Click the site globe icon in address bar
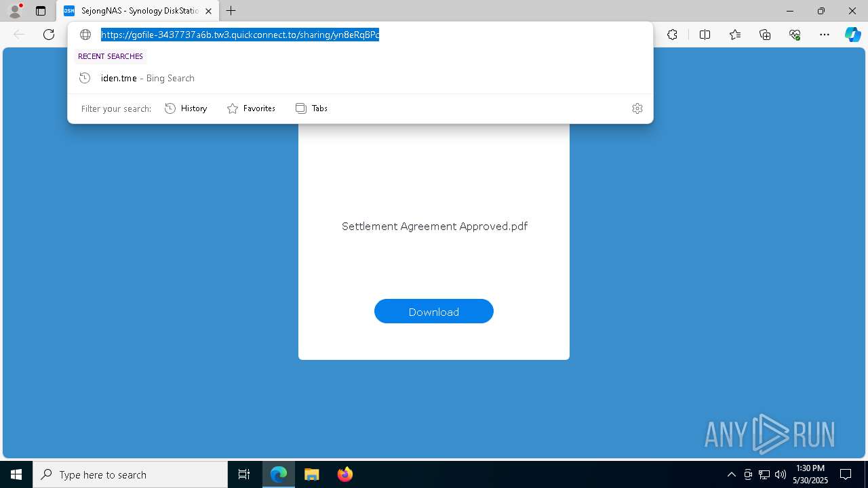The image size is (868, 488). [x=85, y=35]
